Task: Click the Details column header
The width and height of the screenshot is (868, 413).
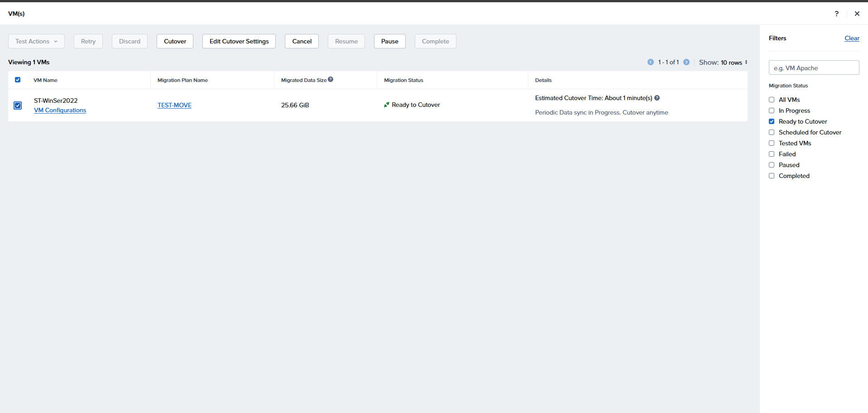Action: pyautogui.click(x=543, y=80)
